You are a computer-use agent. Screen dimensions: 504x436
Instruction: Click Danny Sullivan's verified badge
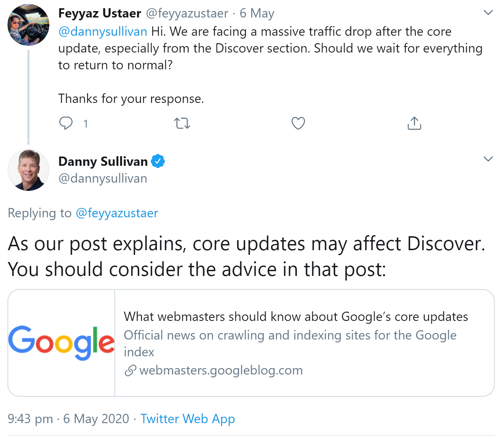point(158,161)
